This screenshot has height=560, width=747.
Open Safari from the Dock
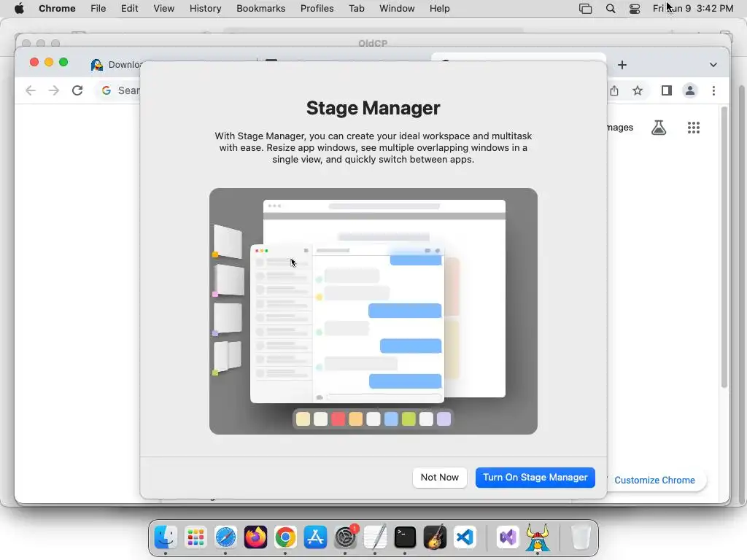pos(225,537)
